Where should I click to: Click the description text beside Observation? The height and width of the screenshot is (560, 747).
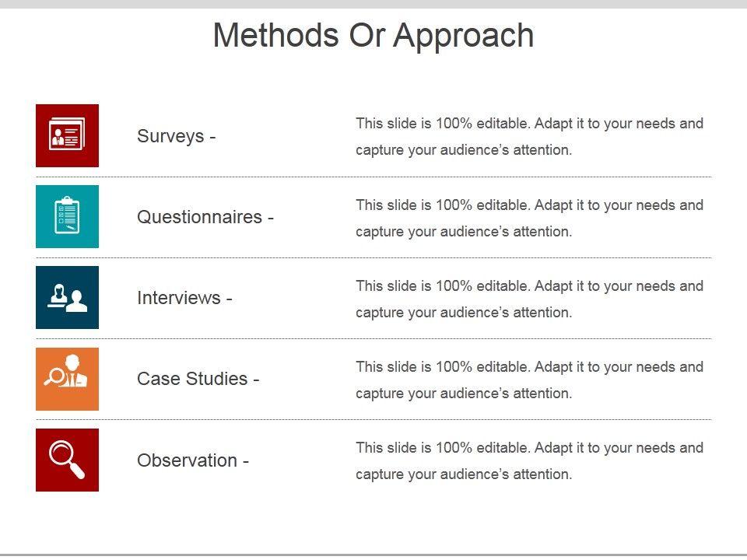529,460
